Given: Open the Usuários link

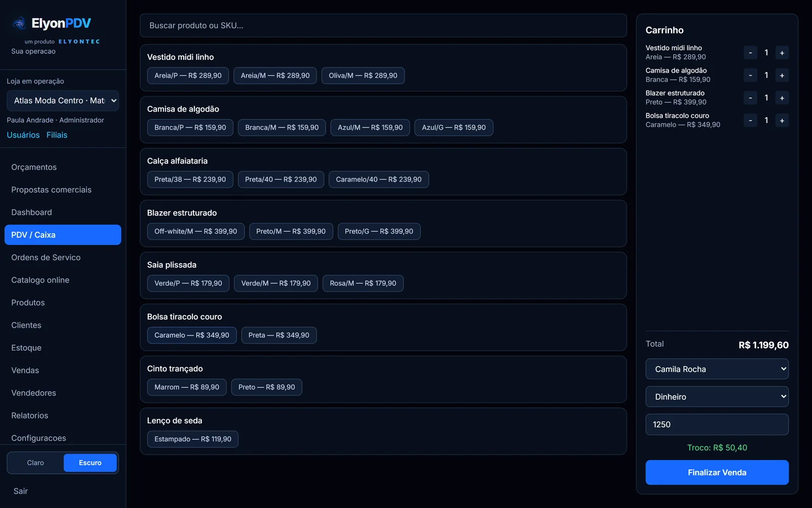Looking at the screenshot, I should [x=23, y=135].
